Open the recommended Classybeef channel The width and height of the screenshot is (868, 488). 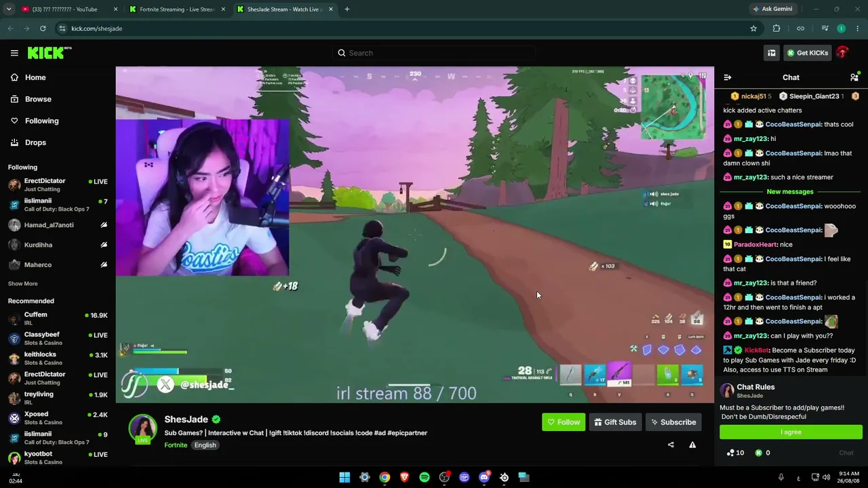click(57, 338)
